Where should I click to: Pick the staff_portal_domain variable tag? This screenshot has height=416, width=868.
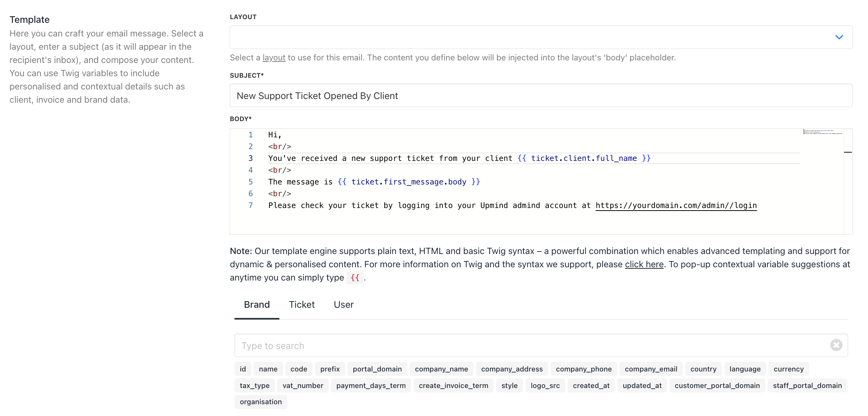point(807,385)
